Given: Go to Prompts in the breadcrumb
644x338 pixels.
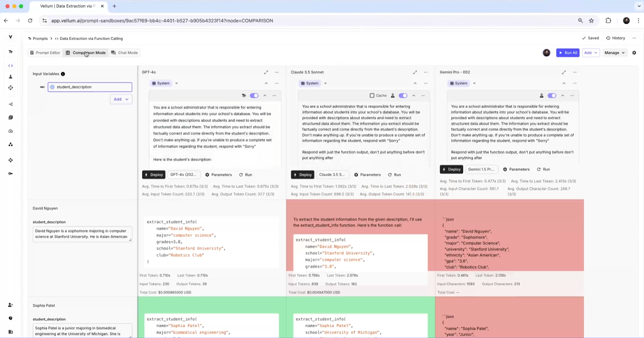Looking at the screenshot, I should click(38, 38).
